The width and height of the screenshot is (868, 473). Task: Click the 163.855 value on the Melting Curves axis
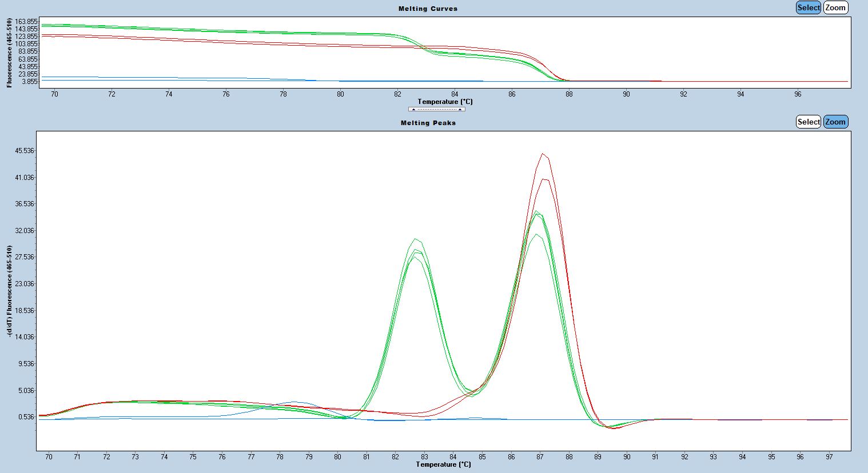pyautogui.click(x=26, y=22)
